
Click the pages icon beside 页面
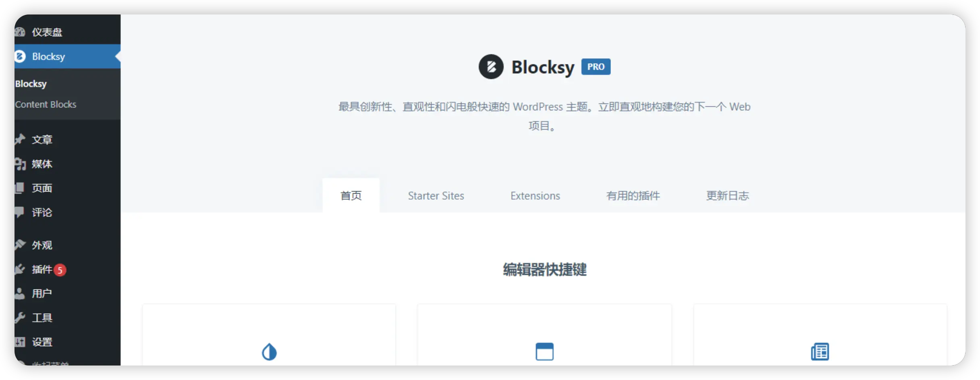(19, 188)
